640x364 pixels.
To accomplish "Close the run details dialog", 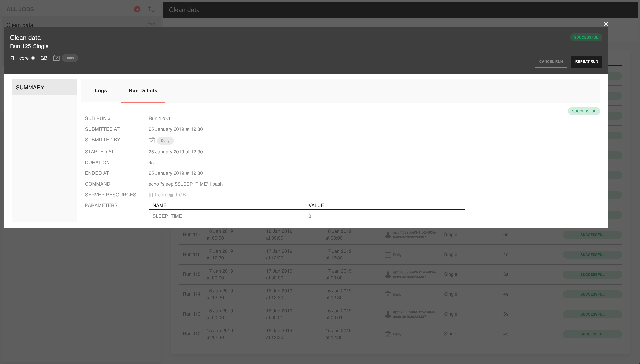I will (x=606, y=24).
